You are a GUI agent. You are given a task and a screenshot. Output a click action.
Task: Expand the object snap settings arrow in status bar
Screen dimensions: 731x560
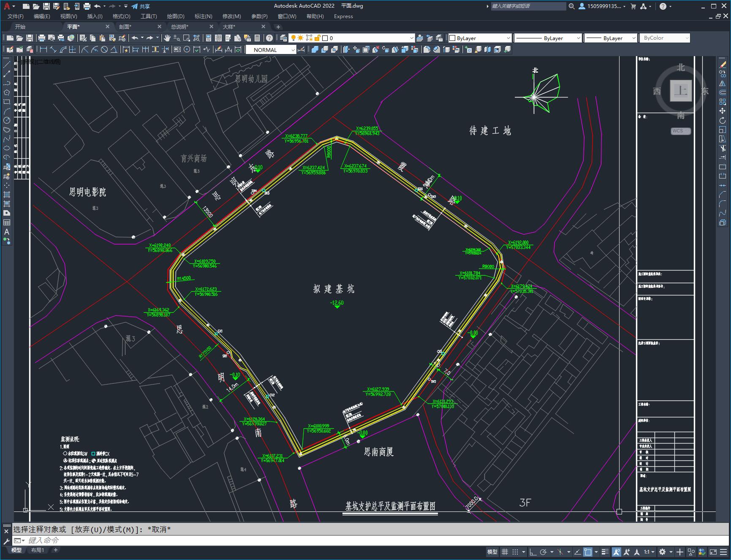[596, 552]
